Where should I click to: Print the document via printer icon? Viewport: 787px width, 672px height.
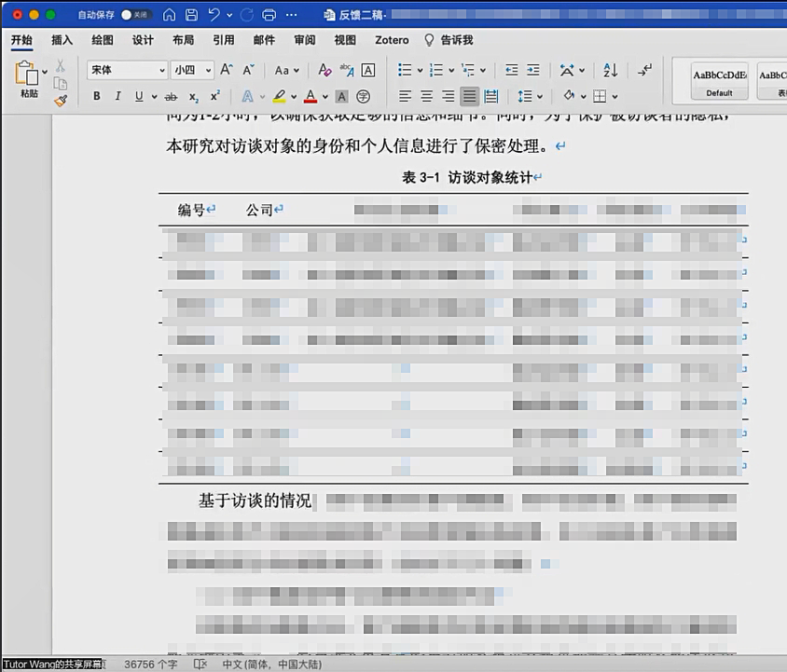pyautogui.click(x=269, y=15)
